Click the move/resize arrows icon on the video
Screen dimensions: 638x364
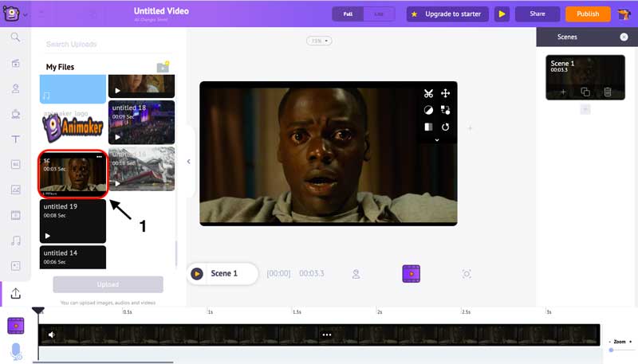446,93
